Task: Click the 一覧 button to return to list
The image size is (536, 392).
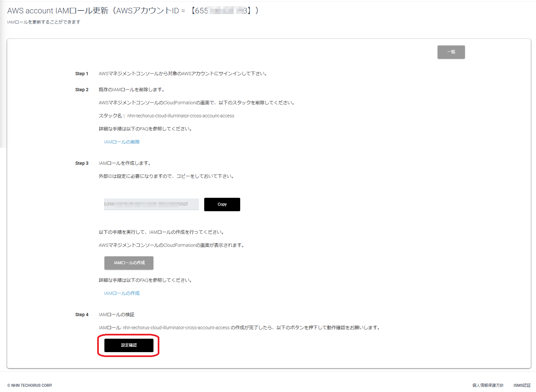Action: (x=451, y=52)
